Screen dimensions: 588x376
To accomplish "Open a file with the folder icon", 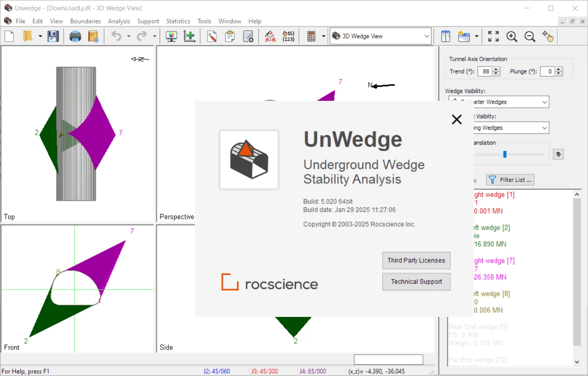I will pyautogui.click(x=28, y=36).
